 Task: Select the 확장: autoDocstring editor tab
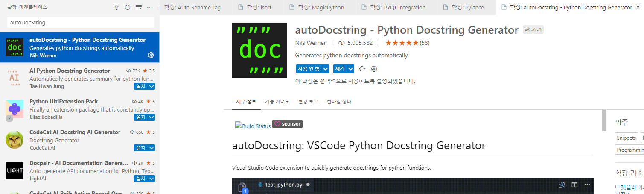[x=570, y=7]
